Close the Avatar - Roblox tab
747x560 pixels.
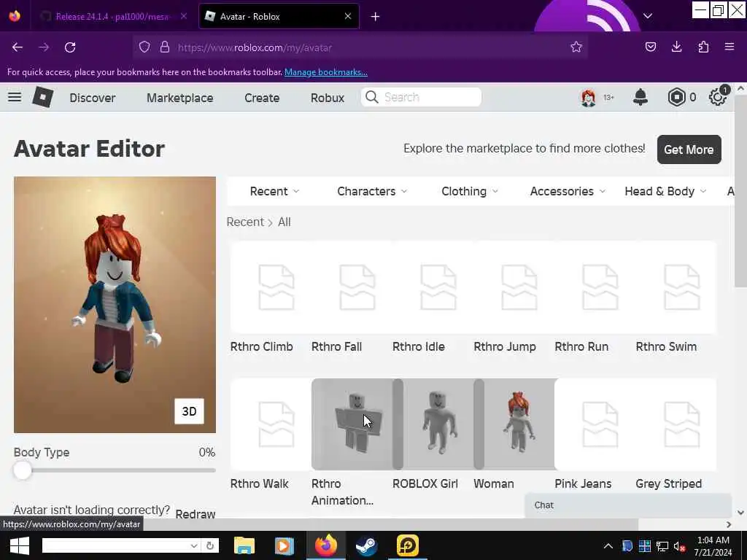348,16
